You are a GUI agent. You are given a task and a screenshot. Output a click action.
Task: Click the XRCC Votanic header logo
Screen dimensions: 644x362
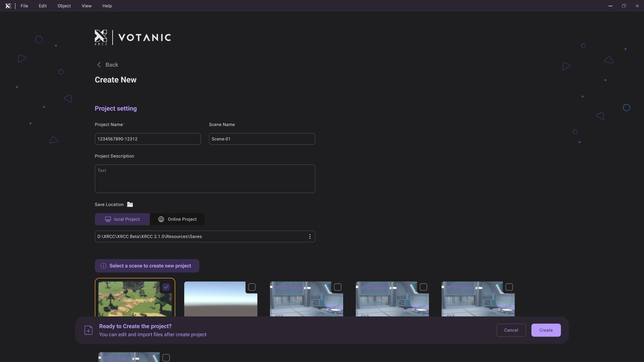[x=133, y=38]
